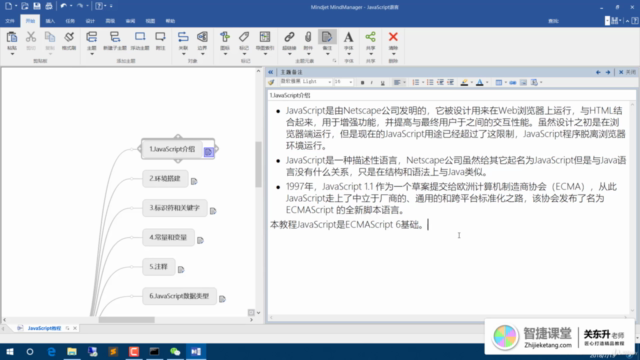
Task: Open the Boundary dropdown arrow
Action: [x=202, y=54]
